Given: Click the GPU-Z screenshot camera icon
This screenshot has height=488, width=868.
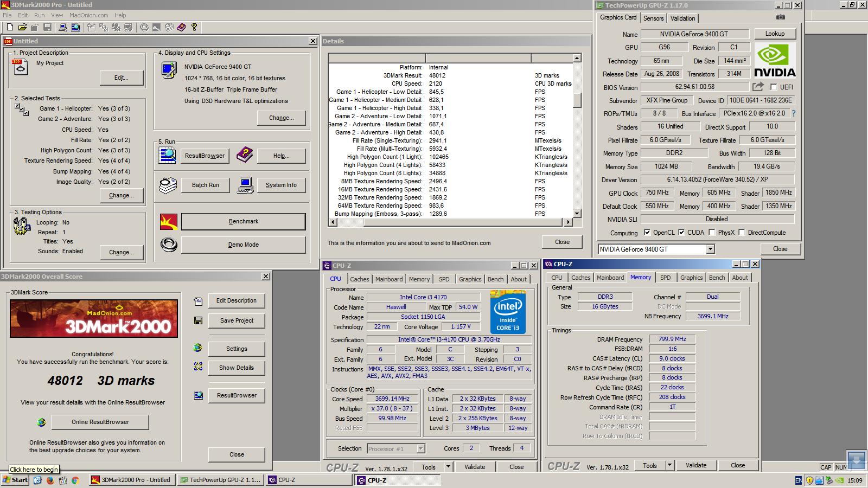Looking at the screenshot, I should click(780, 17).
